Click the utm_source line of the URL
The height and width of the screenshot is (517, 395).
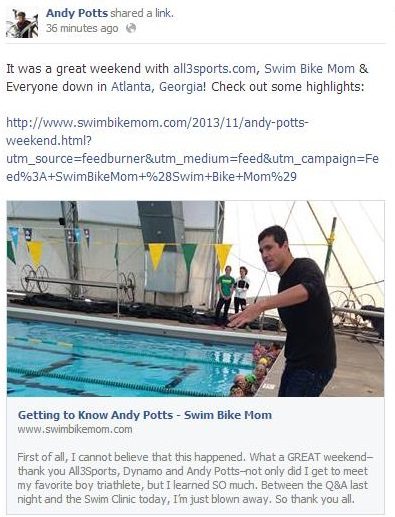(x=192, y=159)
